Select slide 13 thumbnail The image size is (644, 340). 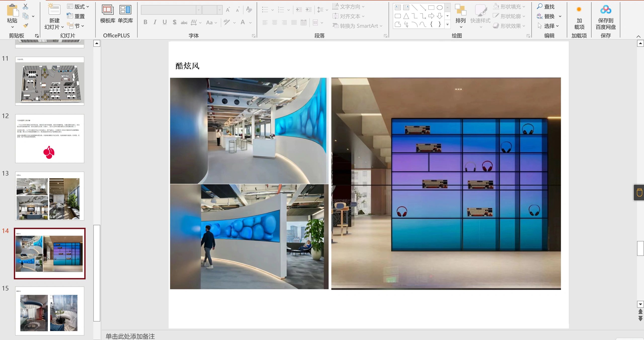[x=50, y=196]
